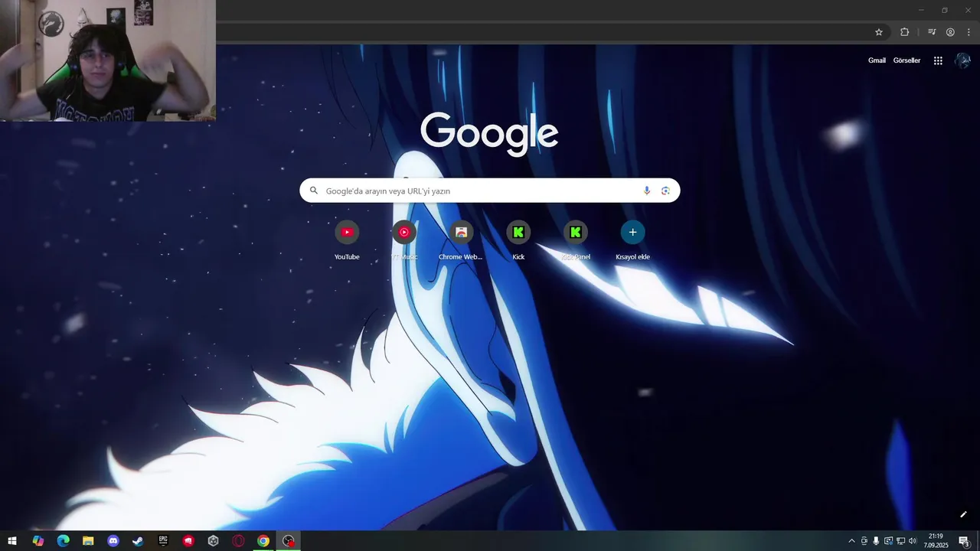Image resolution: width=980 pixels, height=551 pixels.
Task: Open the Chrome profile icon in the toolbar
Action: tap(950, 32)
